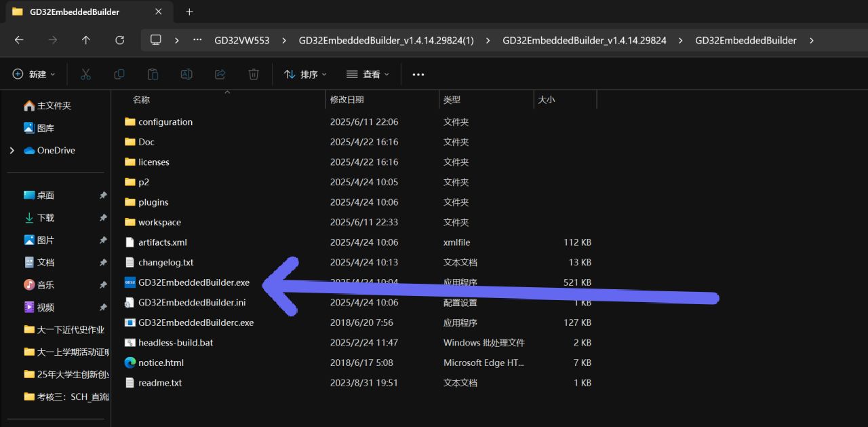Click the Back navigation arrow
This screenshot has width=868, height=427.
coord(19,40)
